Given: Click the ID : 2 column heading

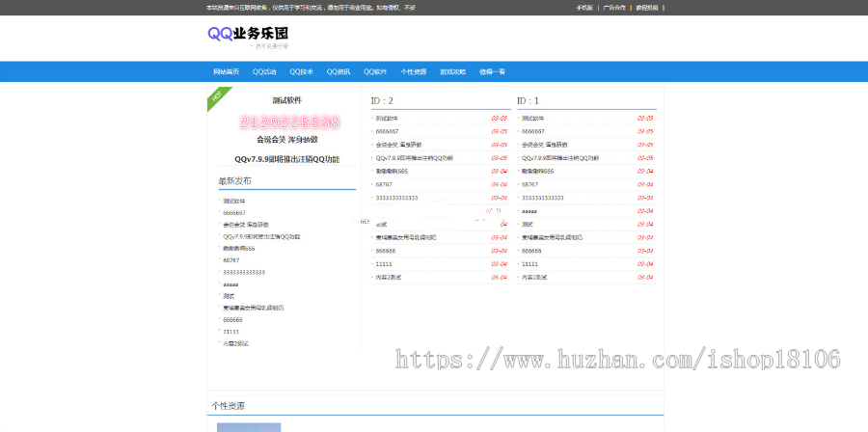Looking at the screenshot, I should click(x=382, y=100).
